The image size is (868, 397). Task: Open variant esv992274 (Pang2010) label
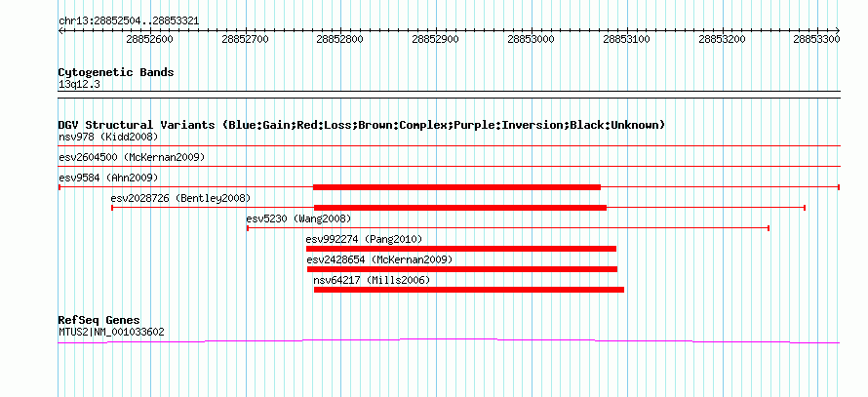pyautogui.click(x=364, y=239)
